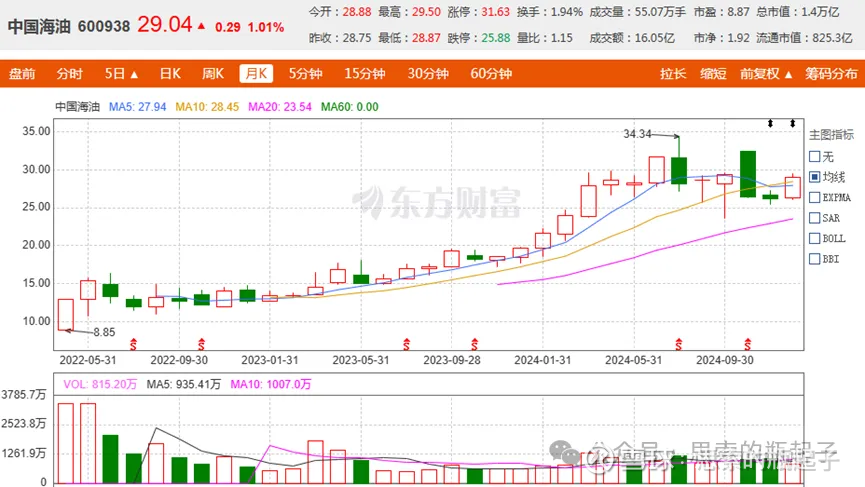Click the 中国海油 stock name header
The height and width of the screenshot is (487, 865).
point(39,26)
